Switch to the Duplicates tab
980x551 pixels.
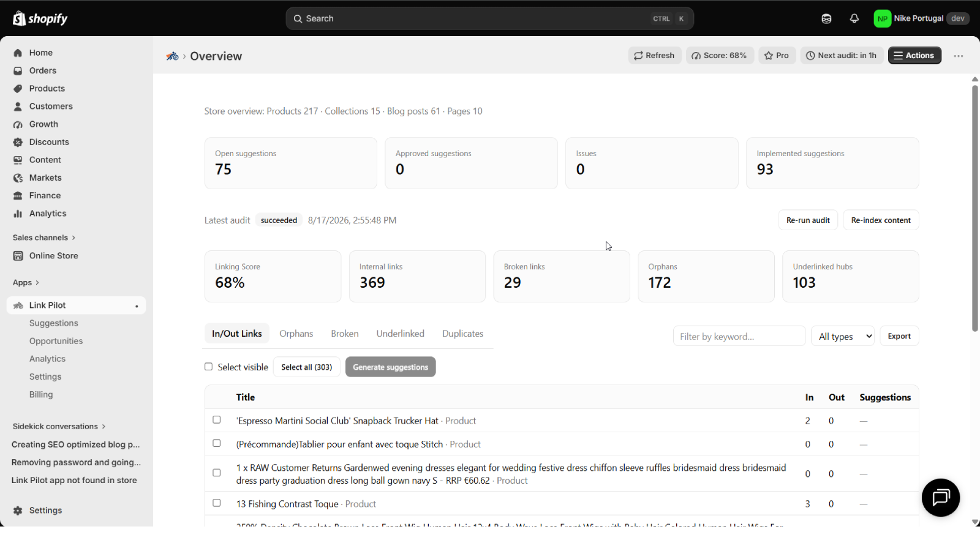(x=463, y=334)
